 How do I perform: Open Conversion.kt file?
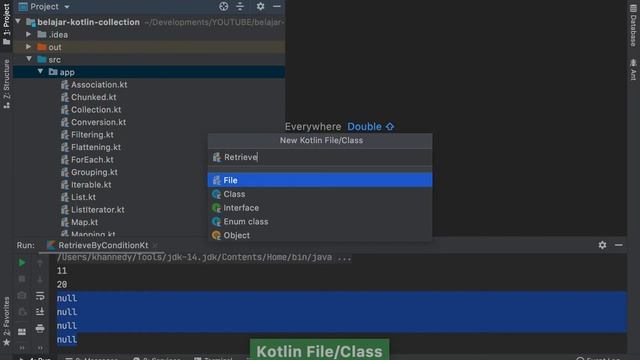click(98, 122)
